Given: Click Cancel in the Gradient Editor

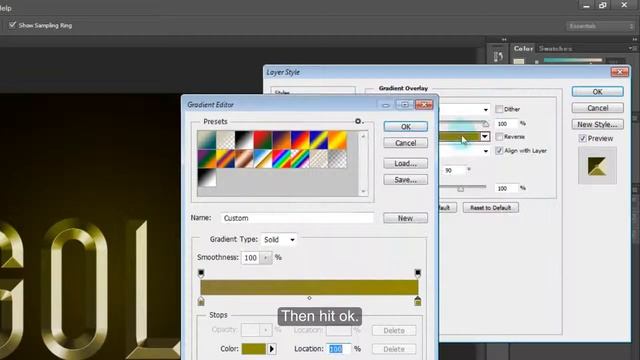Looking at the screenshot, I should point(406,143).
